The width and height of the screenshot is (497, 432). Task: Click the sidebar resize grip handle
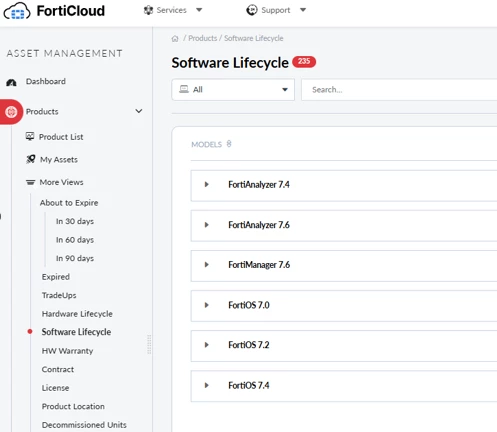pos(149,344)
